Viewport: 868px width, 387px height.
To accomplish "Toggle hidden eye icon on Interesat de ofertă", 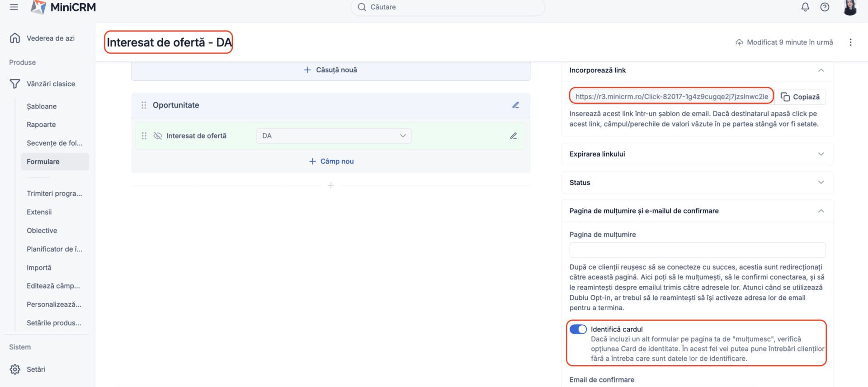I will (158, 136).
